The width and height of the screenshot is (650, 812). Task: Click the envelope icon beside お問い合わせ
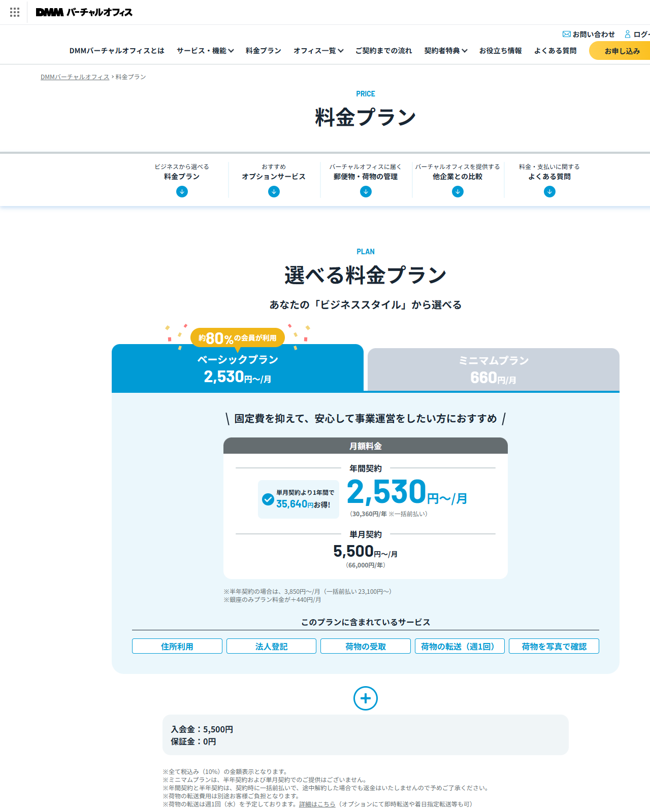pyautogui.click(x=567, y=34)
